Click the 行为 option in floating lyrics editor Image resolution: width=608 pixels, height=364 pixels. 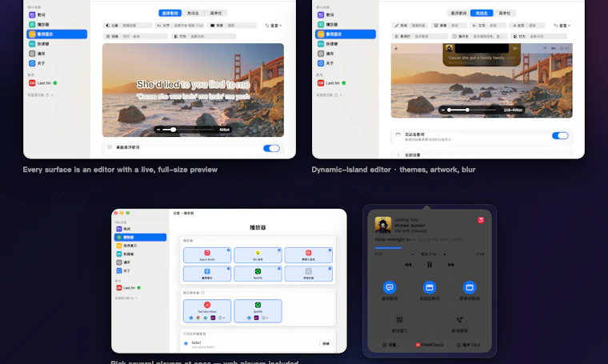[203, 37]
